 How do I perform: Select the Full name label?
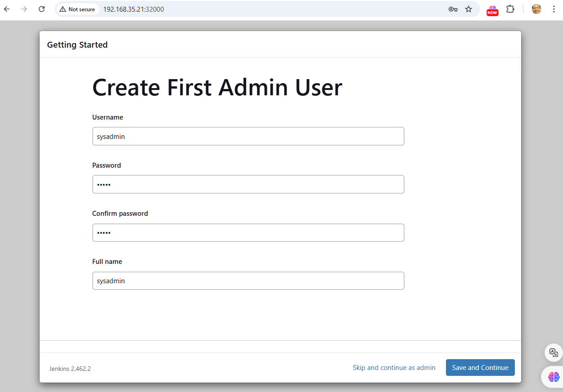coord(107,262)
